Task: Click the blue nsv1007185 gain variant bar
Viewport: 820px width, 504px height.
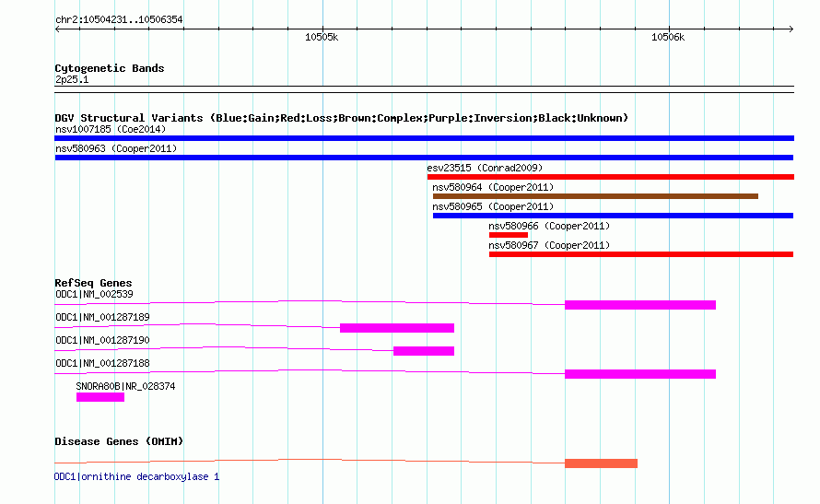Action: 424,138
